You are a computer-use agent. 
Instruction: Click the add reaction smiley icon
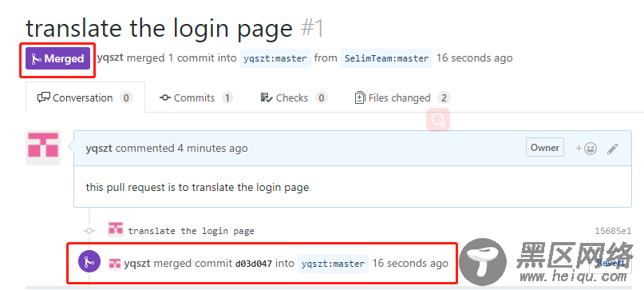pos(586,149)
